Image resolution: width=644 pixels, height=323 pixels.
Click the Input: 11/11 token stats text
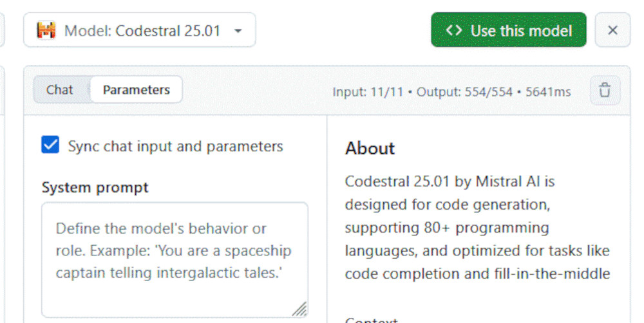367,92
